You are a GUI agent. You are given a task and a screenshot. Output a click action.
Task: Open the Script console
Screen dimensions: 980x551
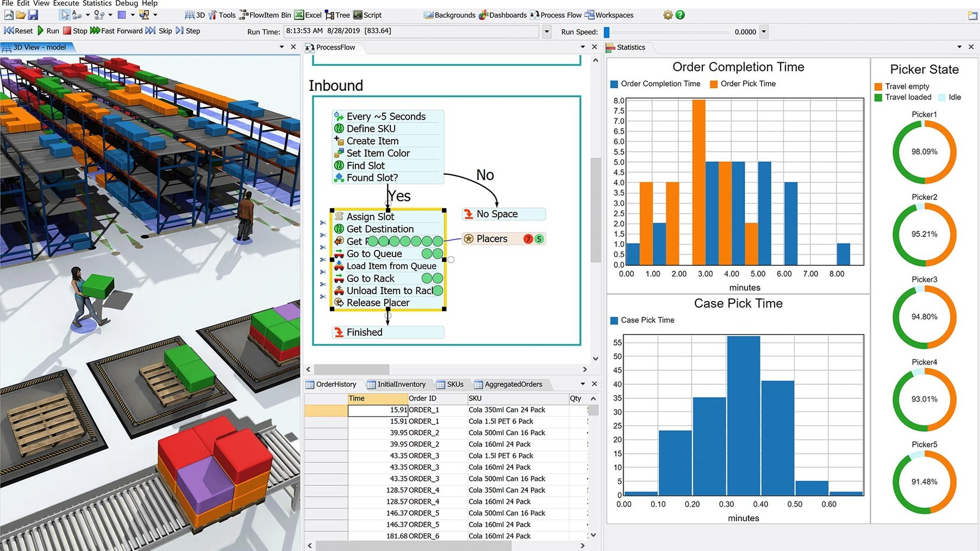pyautogui.click(x=367, y=15)
